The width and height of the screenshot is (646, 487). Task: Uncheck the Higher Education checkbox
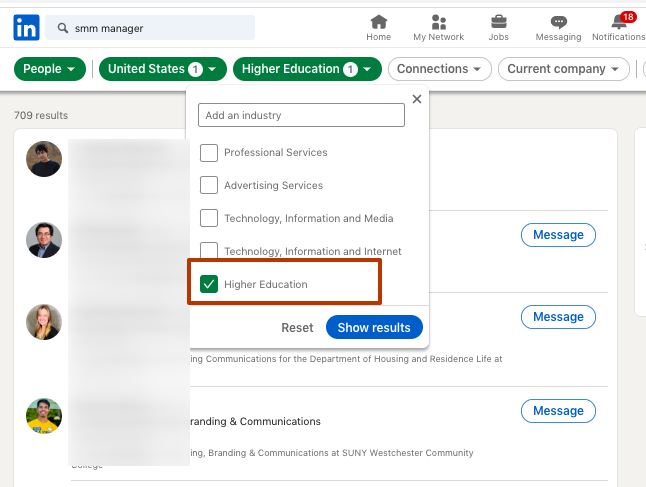click(x=209, y=284)
